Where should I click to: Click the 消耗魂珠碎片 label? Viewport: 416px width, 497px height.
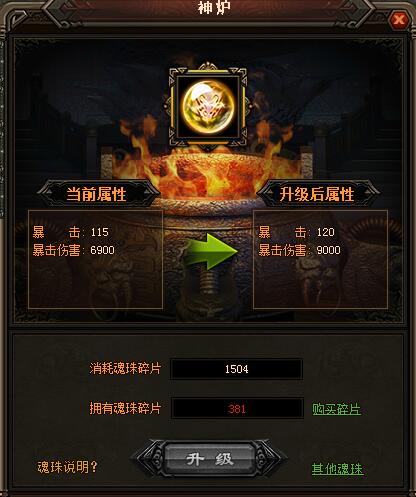125,369
